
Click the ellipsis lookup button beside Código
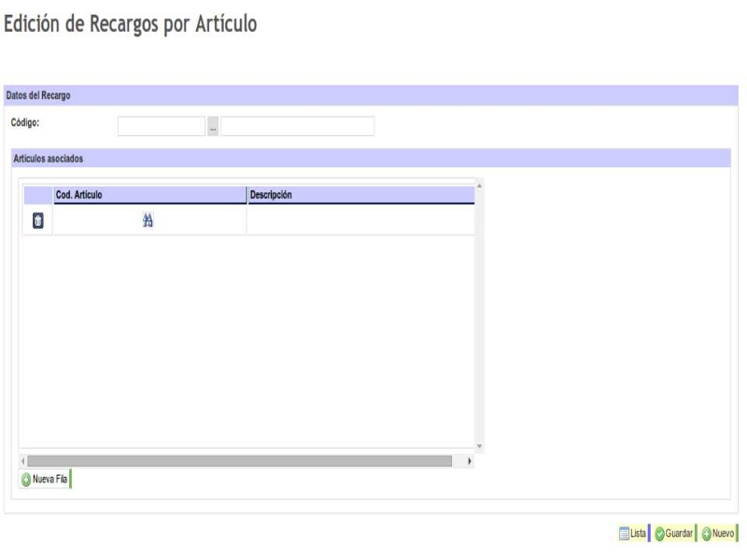pyautogui.click(x=213, y=127)
